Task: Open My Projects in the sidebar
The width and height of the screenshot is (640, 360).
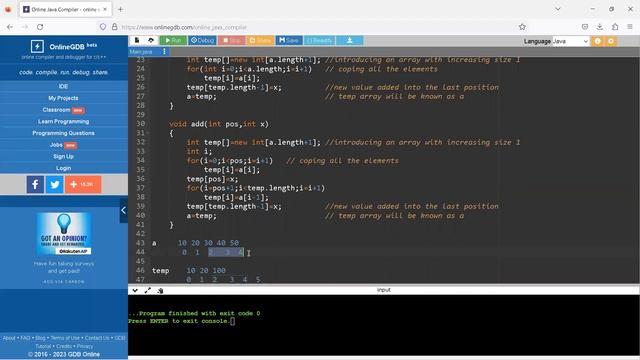Action: click(x=63, y=98)
